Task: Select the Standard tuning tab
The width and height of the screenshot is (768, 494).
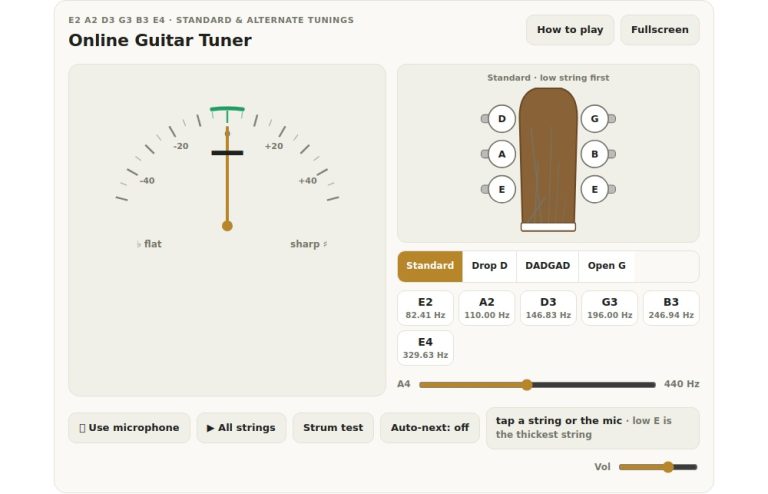Action: pyautogui.click(x=430, y=266)
